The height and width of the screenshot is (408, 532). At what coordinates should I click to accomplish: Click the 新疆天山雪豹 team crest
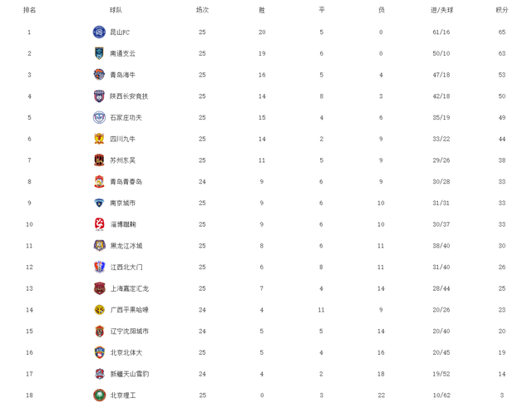(x=99, y=374)
